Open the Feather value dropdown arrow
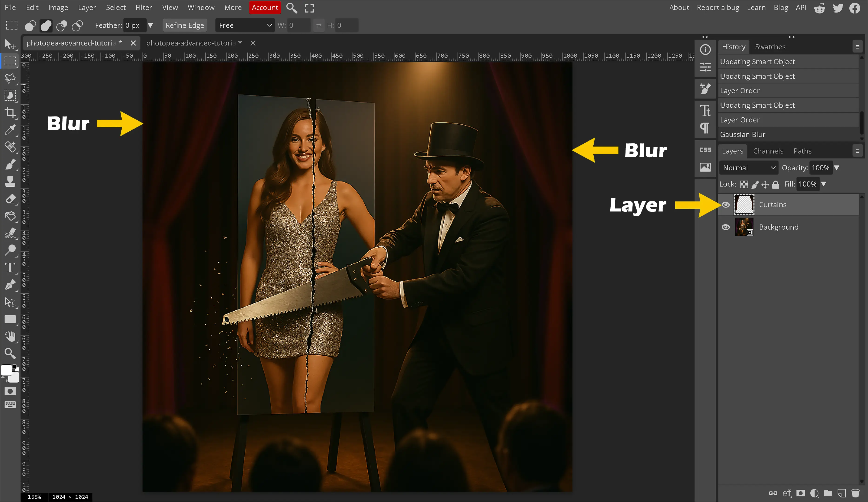This screenshot has height=502, width=868. [150, 26]
